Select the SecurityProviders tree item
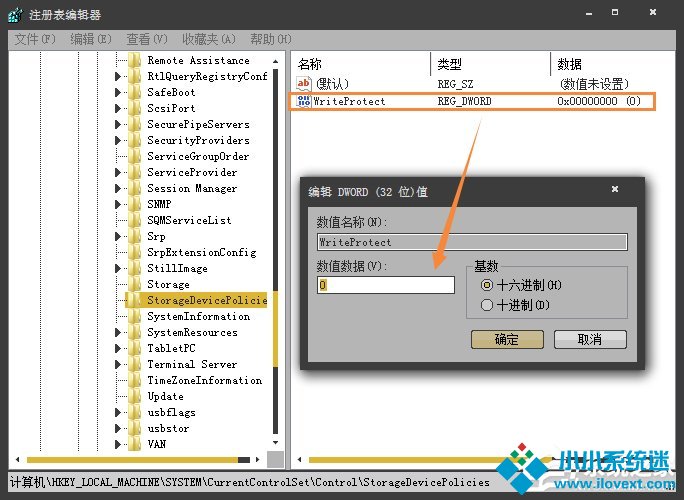The image size is (684, 500). point(198,140)
